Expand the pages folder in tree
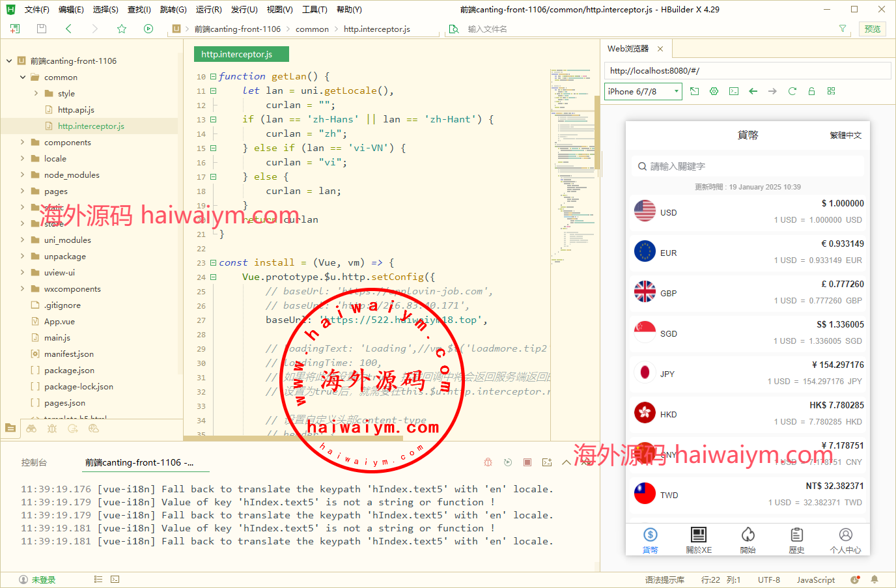The image size is (896, 588). pos(23,191)
